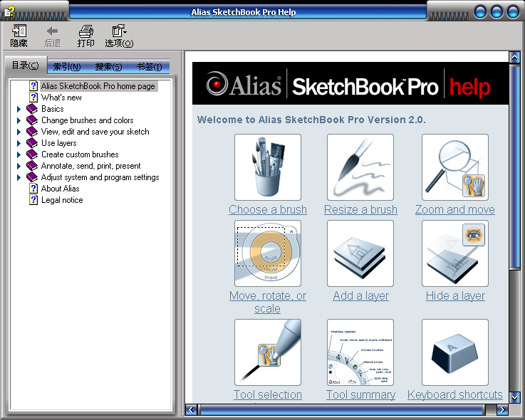The width and height of the screenshot is (525, 420).
Task: Expand the View, edit and save node
Action: pos(19,132)
